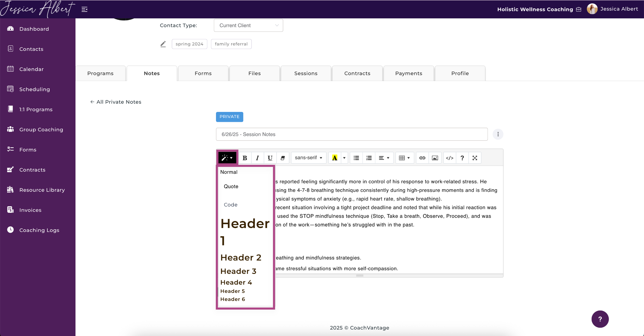
Task: Open 1:1 Programs in the sidebar
Action: [x=36, y=110]
